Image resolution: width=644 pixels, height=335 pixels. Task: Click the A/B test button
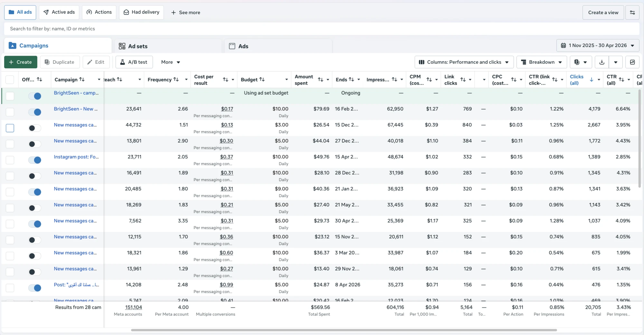(134, 62)
